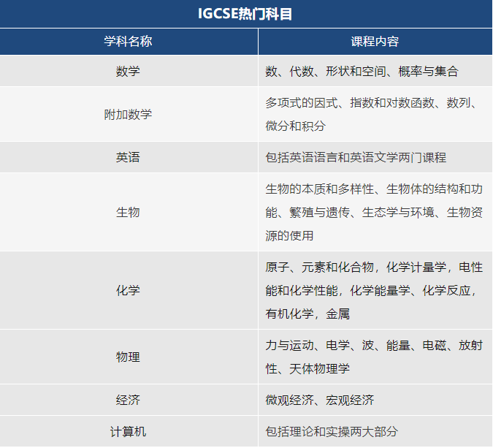Select the 课程内容 column header
This screenshot has height=448, width=493.
(x=375, y=42)
